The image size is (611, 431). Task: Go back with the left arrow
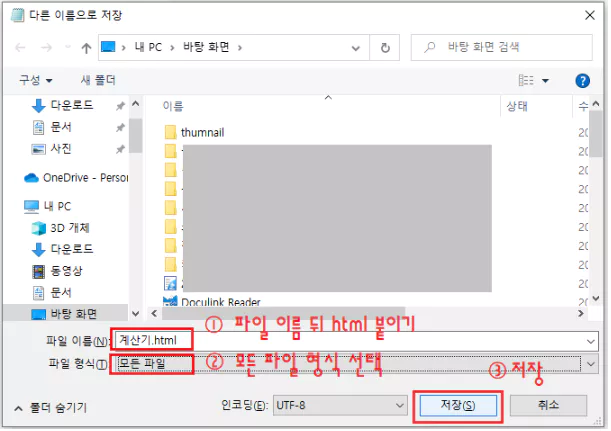pos(20,48)
